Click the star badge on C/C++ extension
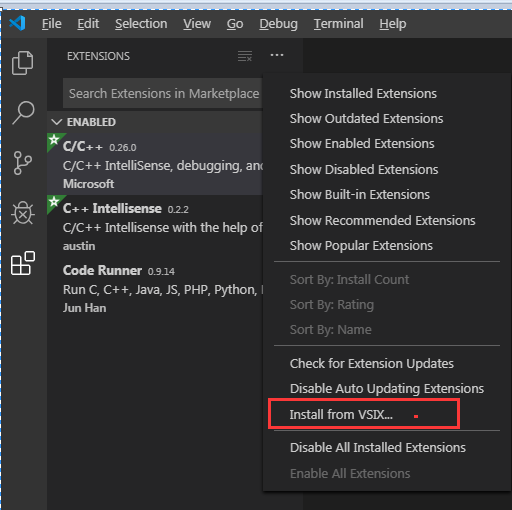Image resolution: width=512 pixels, height=510 pixels. 54,140
